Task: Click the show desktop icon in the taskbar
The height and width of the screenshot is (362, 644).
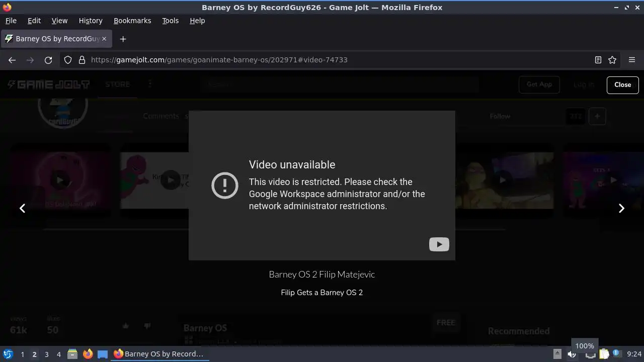Action: click(103, 354)
